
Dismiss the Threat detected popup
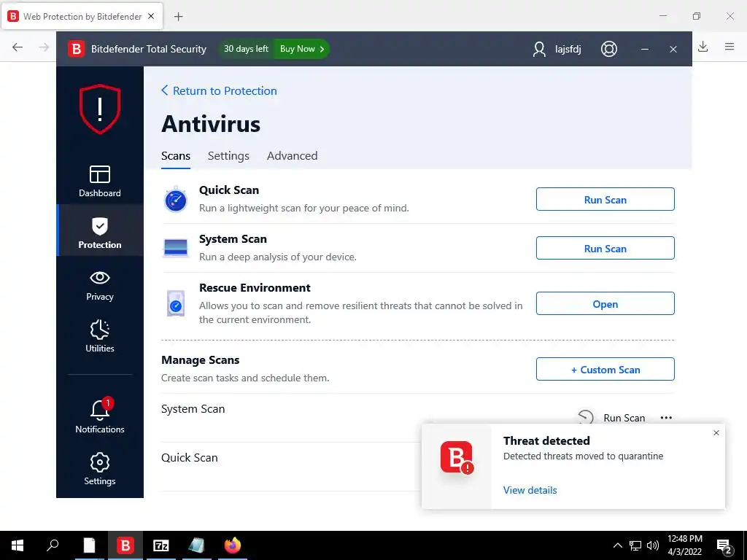[716, 433]
